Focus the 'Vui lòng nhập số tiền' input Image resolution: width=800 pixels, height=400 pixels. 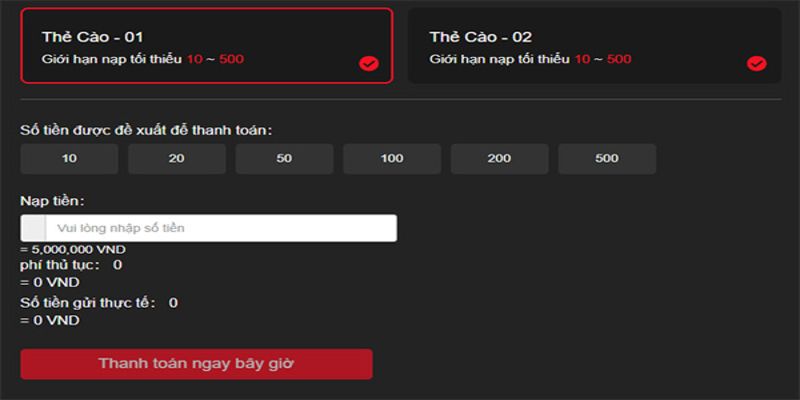click(220, 228)
